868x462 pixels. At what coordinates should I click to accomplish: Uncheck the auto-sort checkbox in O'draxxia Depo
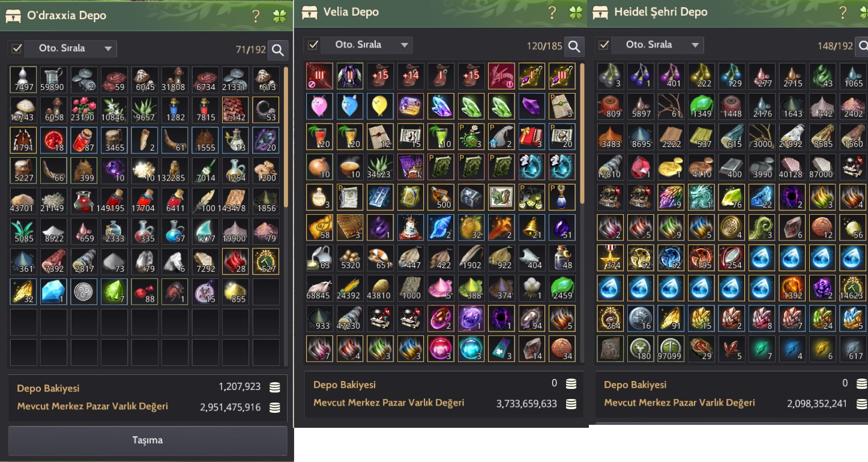(x=17, y=49)
